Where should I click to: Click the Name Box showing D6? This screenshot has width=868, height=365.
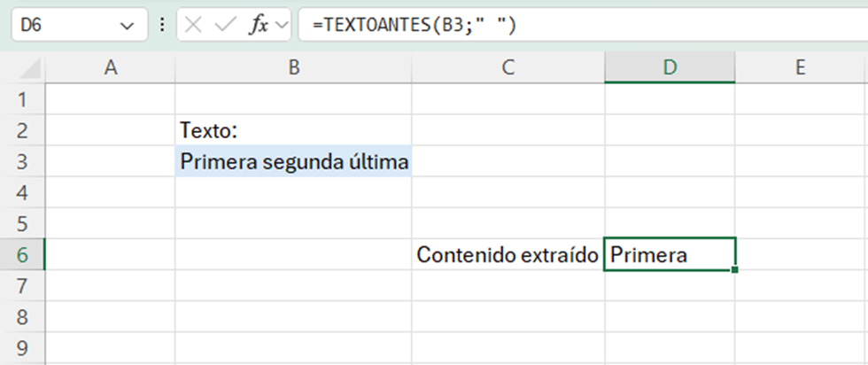pyautogui.click(x=62, y=26)
